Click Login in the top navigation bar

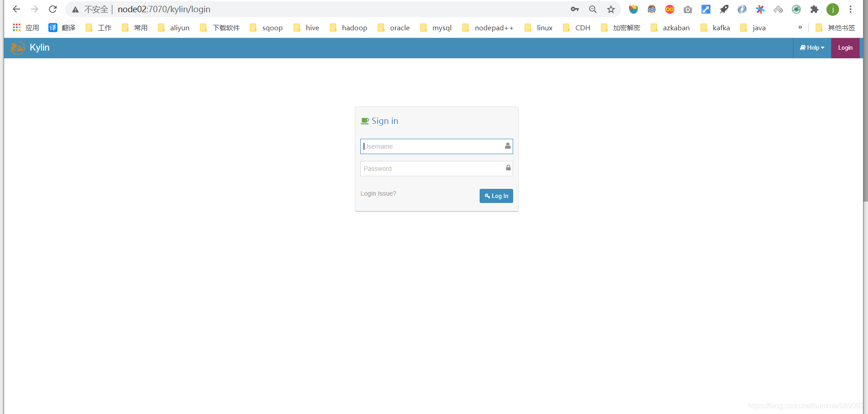(845, 48)
